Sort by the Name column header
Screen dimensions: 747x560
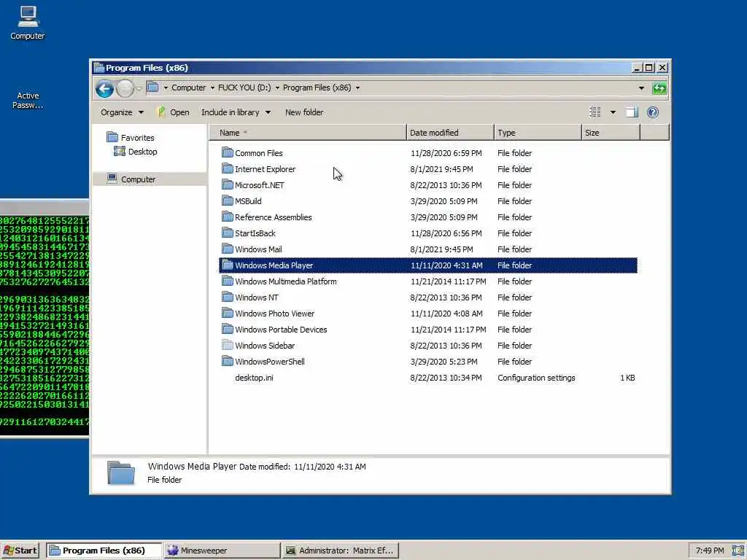(x=308, y=133)
